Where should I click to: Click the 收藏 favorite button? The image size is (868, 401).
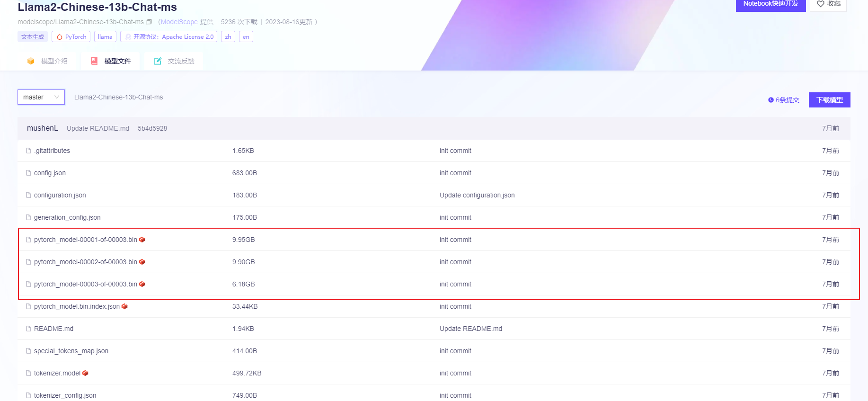pyautogui.click(x=828, y=5)
